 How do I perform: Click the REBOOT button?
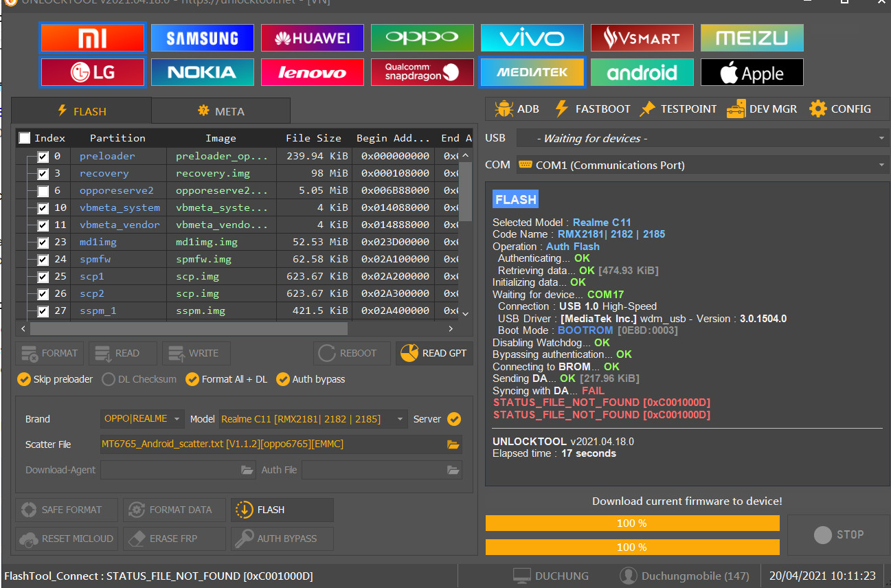click(352, 353)
